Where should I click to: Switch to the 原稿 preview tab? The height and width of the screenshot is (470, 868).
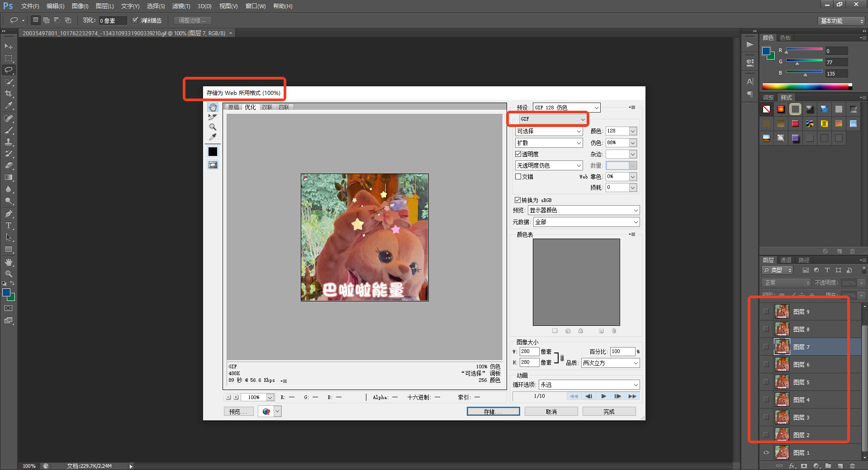[233, 107]
